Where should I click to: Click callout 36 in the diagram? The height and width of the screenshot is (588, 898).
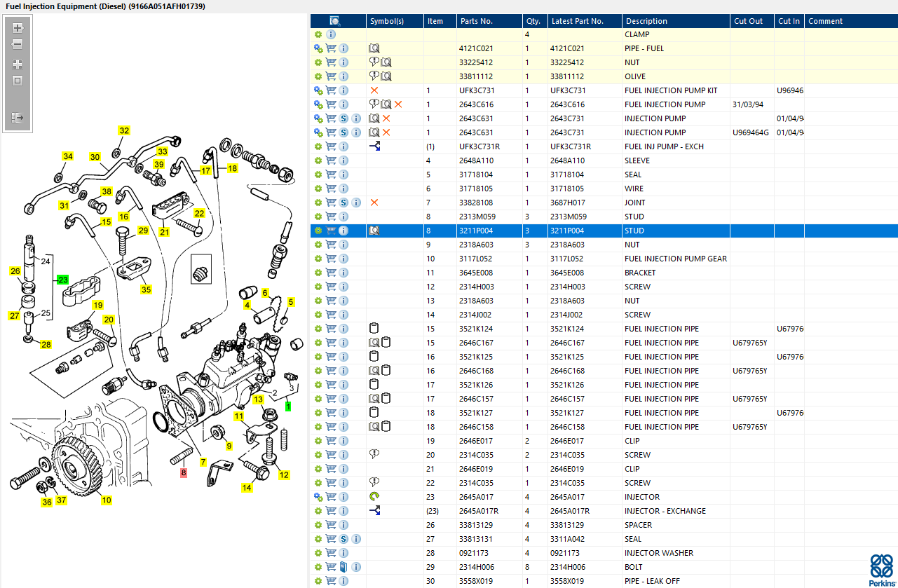46,502
